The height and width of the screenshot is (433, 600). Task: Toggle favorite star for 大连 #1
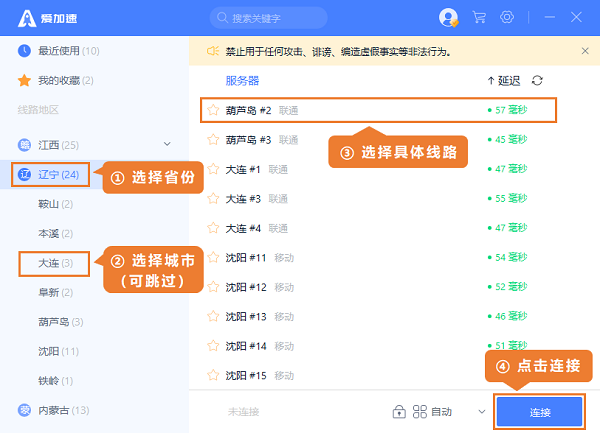(x=212, y=169)
